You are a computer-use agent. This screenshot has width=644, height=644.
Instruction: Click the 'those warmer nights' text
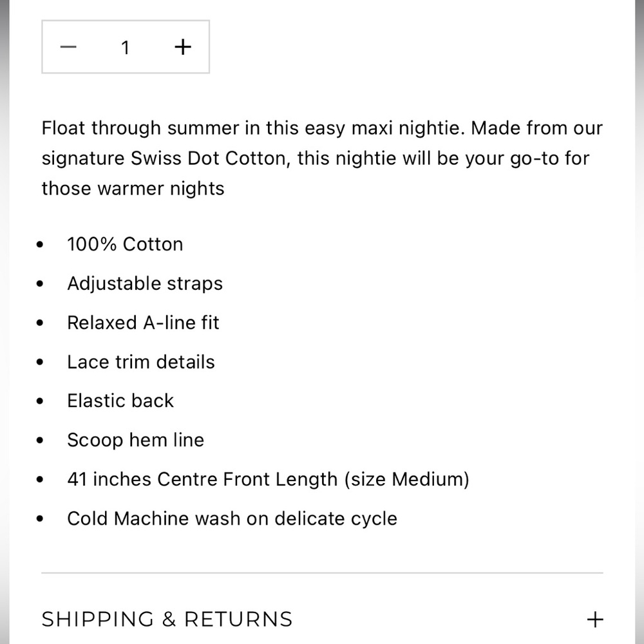click(x=133, y=189)
